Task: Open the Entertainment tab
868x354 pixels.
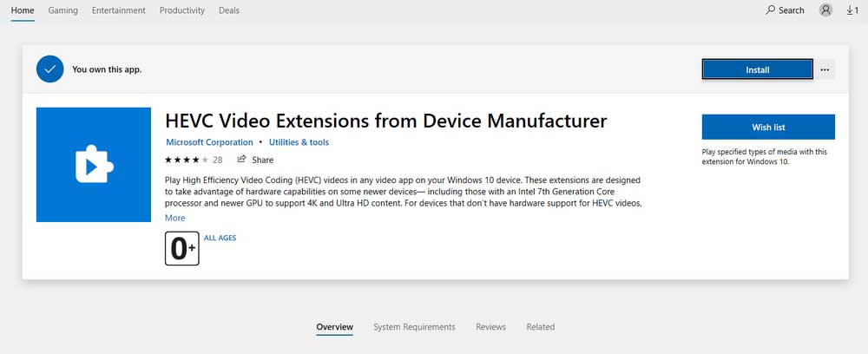Action: point(118,10)
